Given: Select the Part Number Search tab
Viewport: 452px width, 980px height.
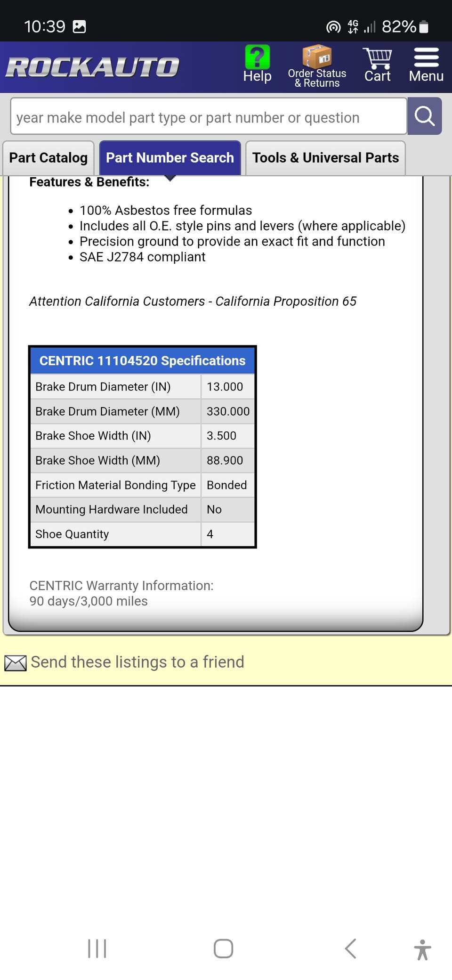Looking at the screenshot, I should (170, 158).
